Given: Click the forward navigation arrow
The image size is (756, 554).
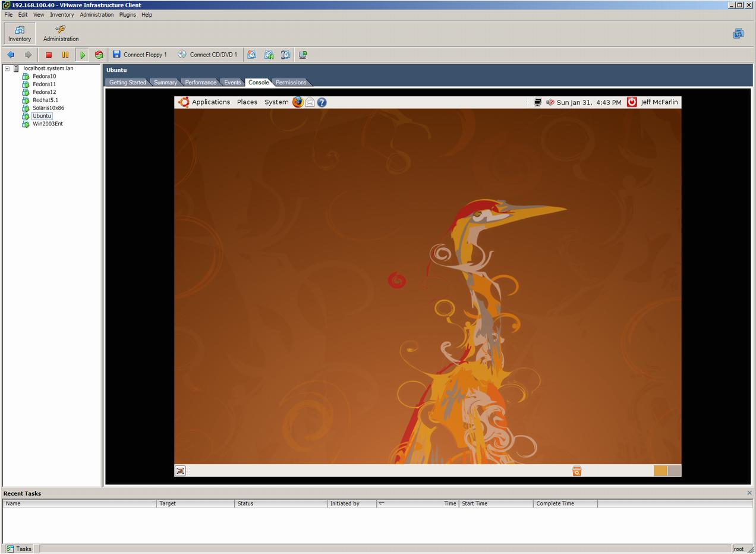Looking at the screenshot, I should tap(27, 55).
